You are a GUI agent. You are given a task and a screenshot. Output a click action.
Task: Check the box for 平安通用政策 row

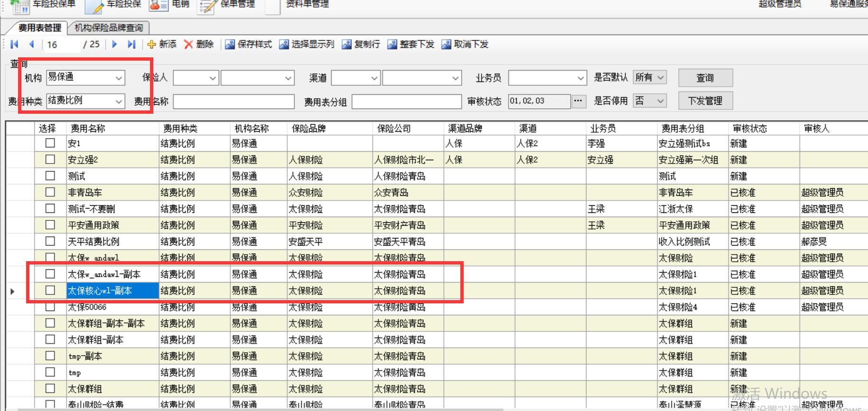pos(50,225)
